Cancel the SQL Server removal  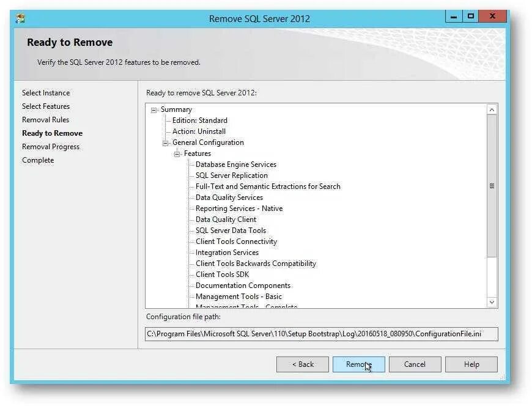pos(415,364)
